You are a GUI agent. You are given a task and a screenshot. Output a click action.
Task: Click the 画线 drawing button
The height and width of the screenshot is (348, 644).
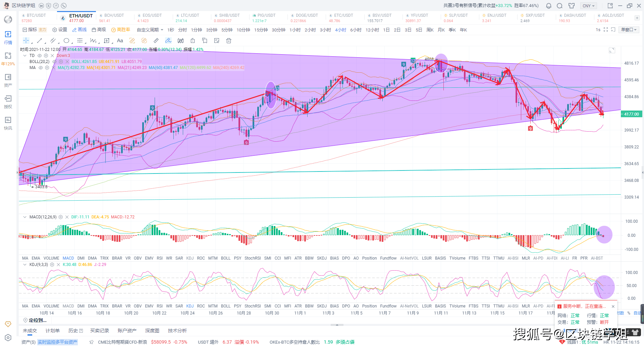(79, 30)
